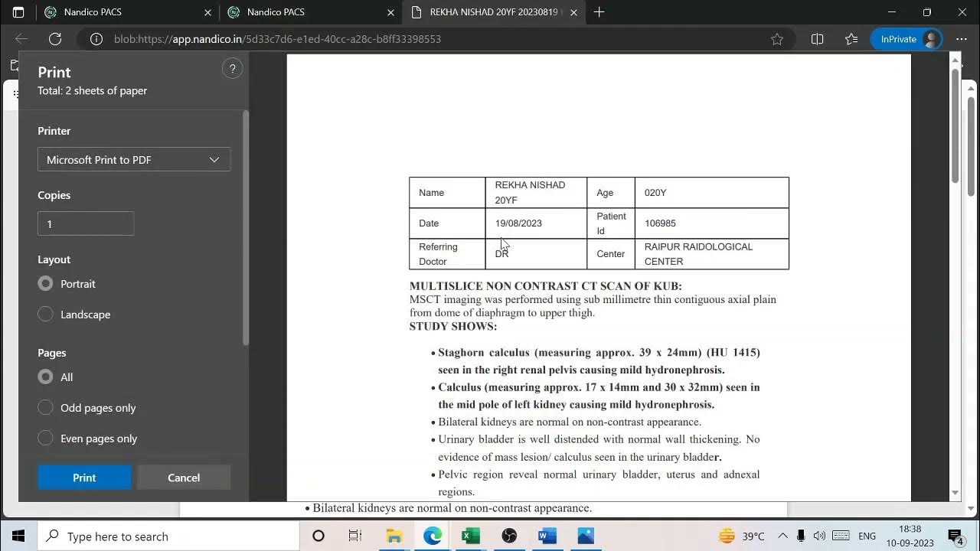Open Word from taskbar
Viewport: 980px width, 551px height.
pos(547,536)
